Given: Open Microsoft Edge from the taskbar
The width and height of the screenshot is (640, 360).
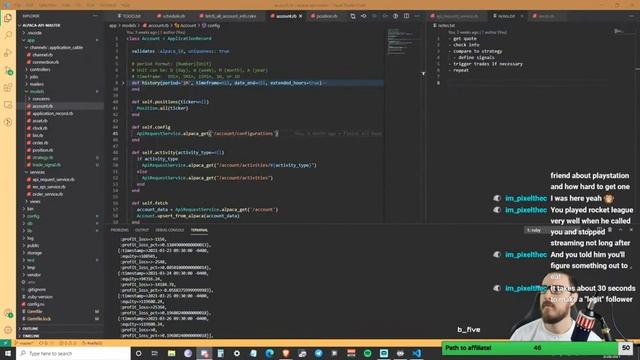Looking at the screenshot, I should click(269, 353).
